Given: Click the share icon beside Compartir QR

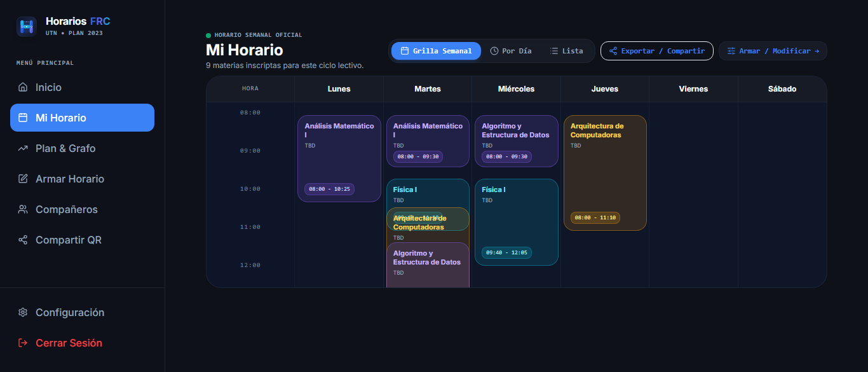Looking at the screenshot, I should coord(23,240).
